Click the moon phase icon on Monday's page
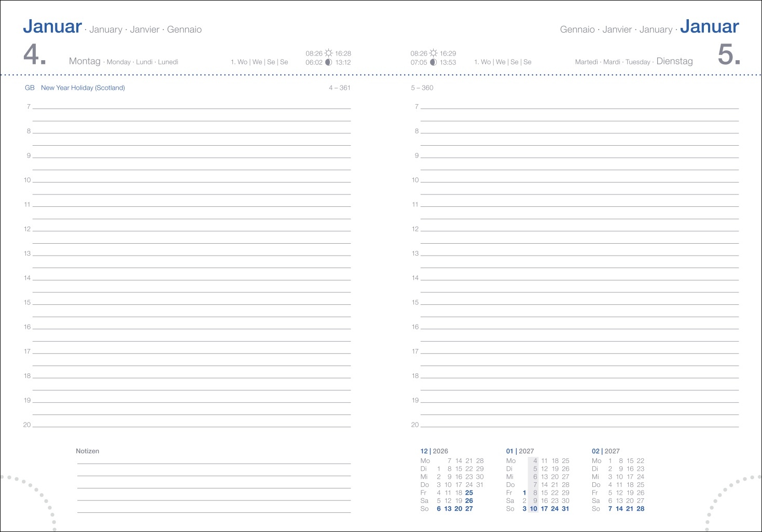The width and height of the screenshot is (762, 532). (x=328, y=62)
